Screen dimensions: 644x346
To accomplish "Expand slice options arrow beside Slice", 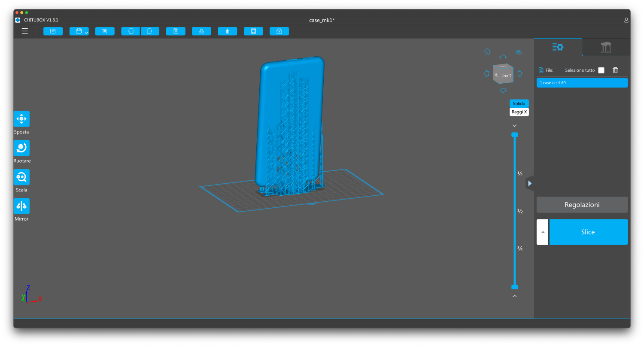I will (542, 232).
